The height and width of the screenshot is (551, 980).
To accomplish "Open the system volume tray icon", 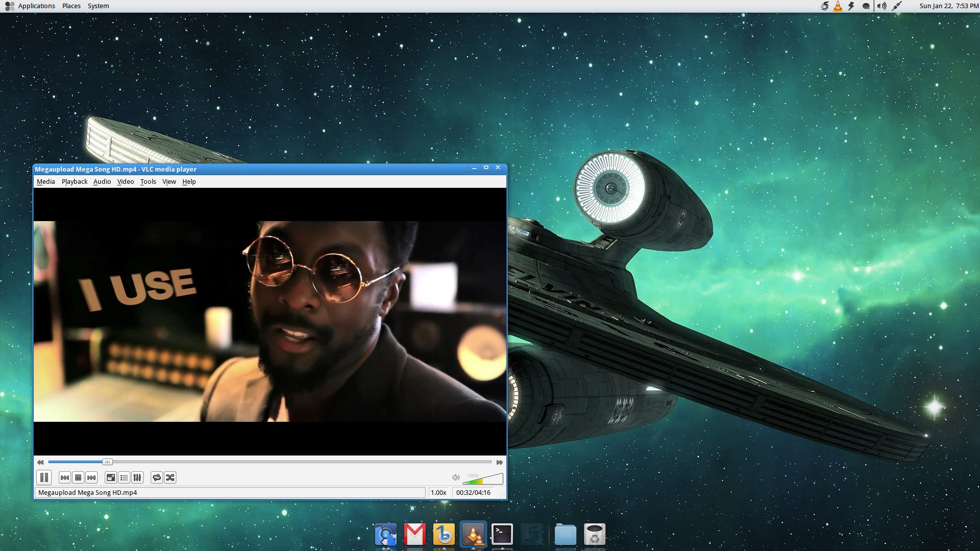I will tap(882, 6).
